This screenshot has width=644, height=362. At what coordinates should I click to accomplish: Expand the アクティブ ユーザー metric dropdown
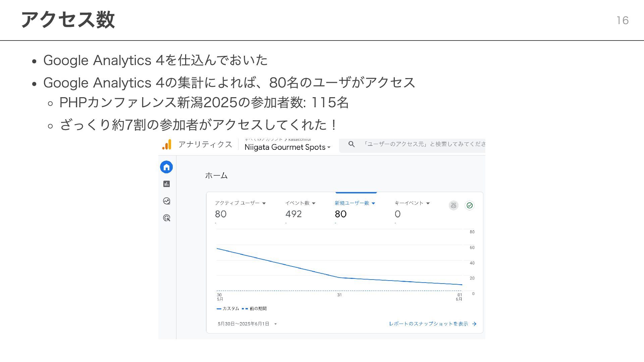pyautogui.click(x=264, y=203)
